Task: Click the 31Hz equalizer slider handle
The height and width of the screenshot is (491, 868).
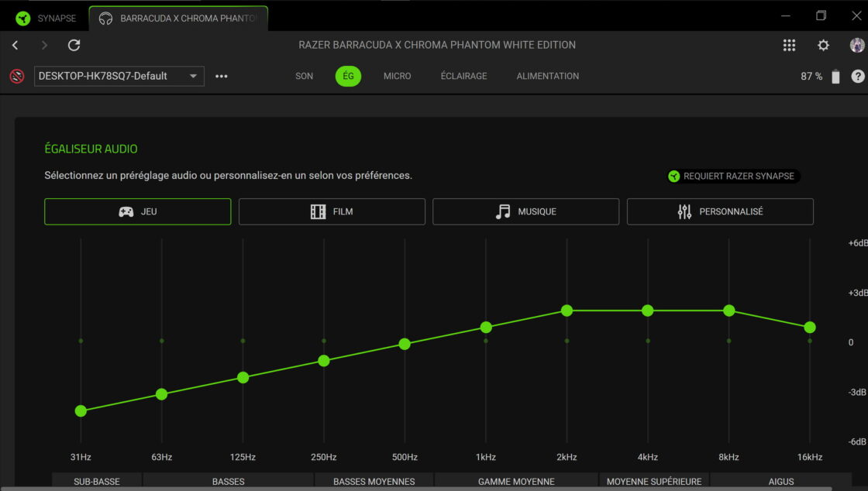Action: click(81, 410)
